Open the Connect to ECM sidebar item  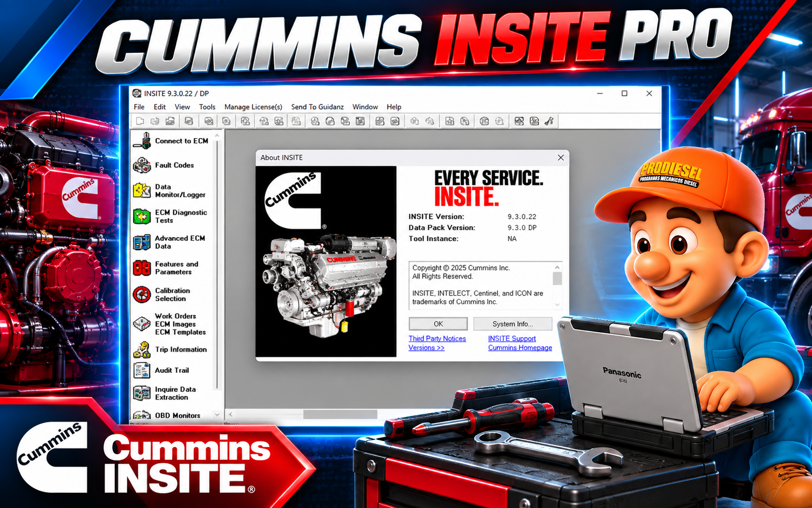(x=171, y=141)
